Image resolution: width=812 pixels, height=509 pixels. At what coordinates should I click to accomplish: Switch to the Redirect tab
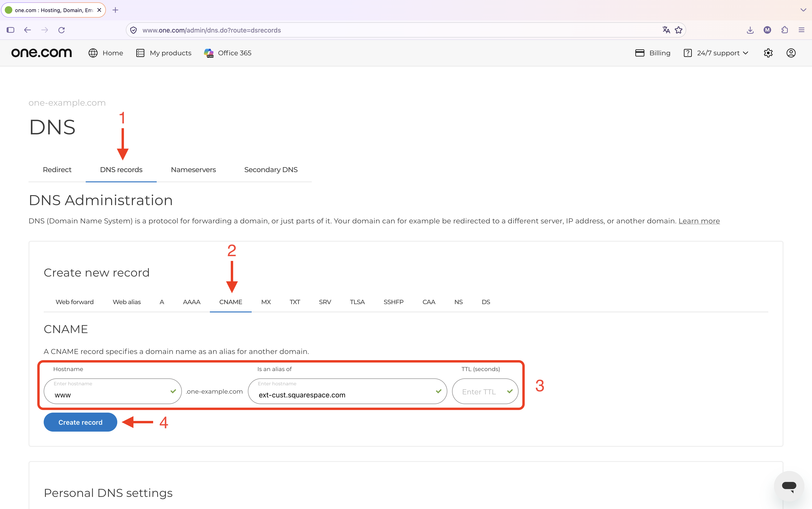coord(57,170)
